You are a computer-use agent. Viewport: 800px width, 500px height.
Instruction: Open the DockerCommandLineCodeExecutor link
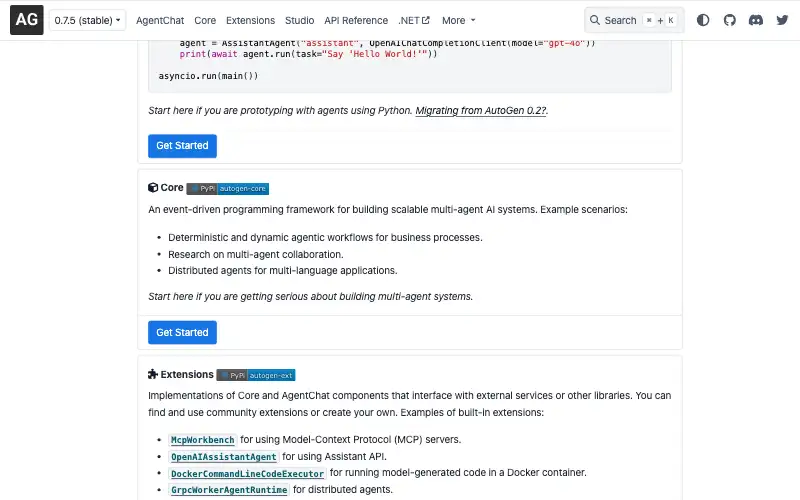[247, 473]
